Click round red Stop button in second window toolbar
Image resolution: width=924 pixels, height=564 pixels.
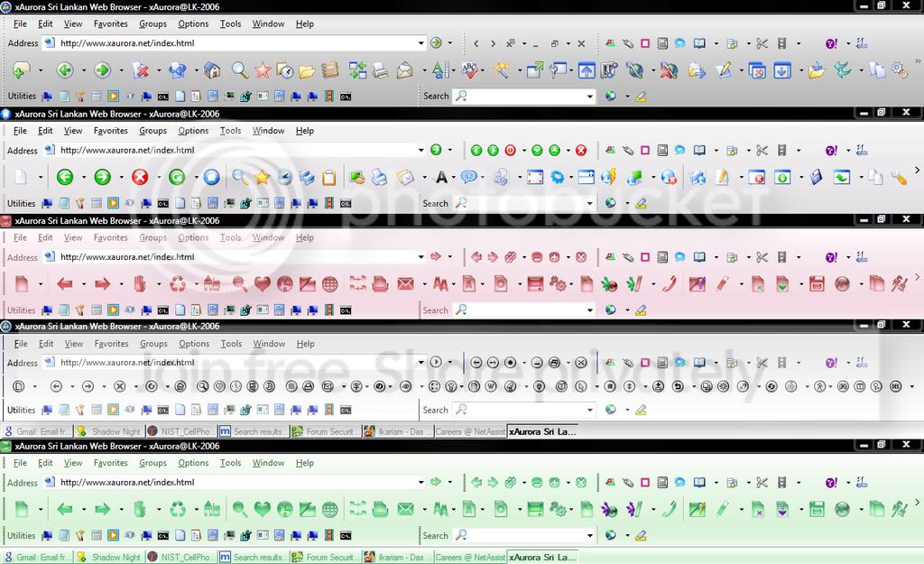click(x=140, y=177)
